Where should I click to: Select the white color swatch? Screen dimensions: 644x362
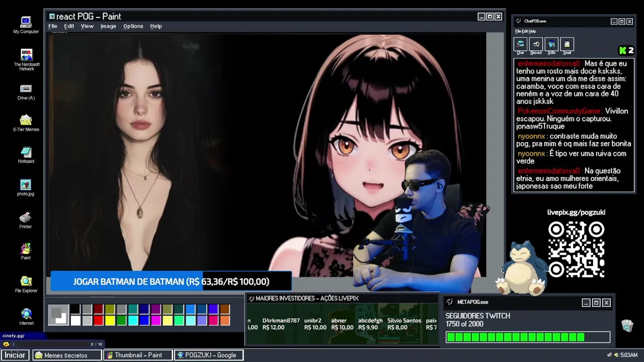75,320
